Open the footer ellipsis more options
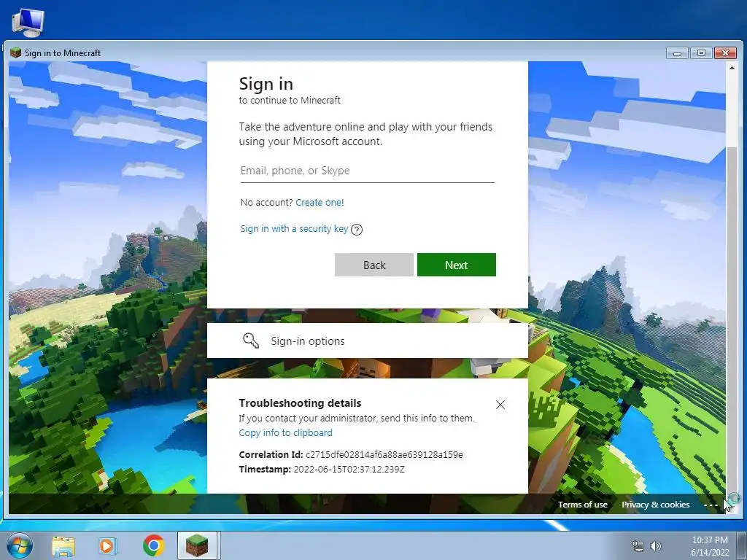 (711, 505)
